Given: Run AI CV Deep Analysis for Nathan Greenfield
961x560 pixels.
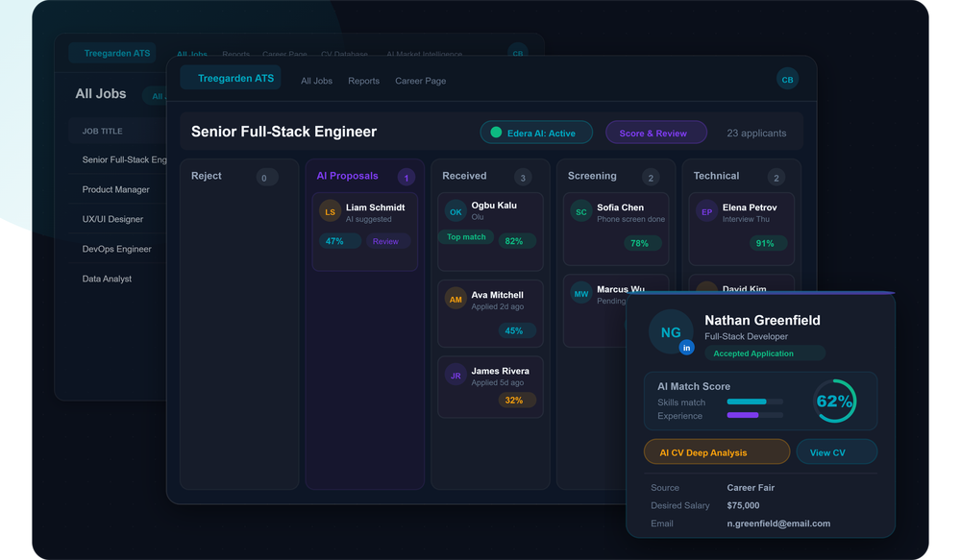Looking at the screenshot, I should [x=716, y=451].
